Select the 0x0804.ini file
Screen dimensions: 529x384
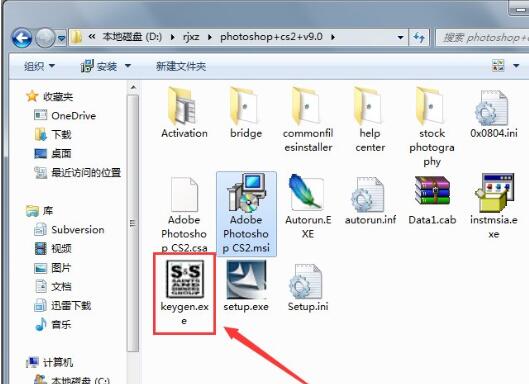(494, 113)
